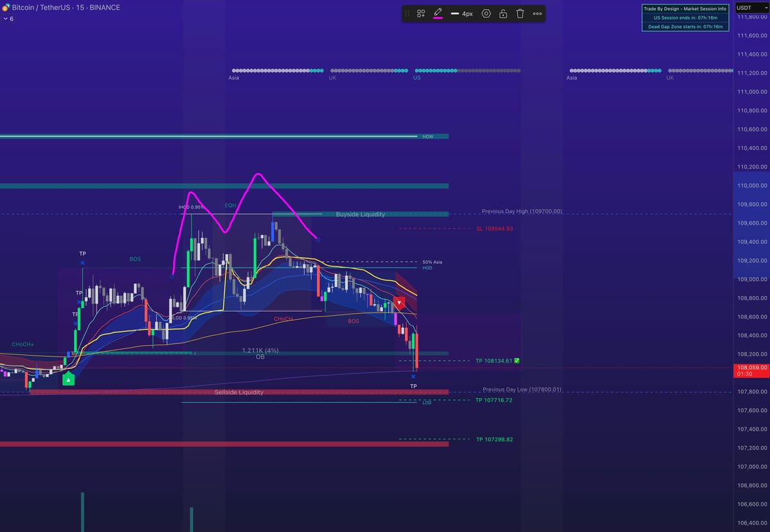Delete the selected drawing with the trash icon
770x532 pixels.
(x=520, y=13)
